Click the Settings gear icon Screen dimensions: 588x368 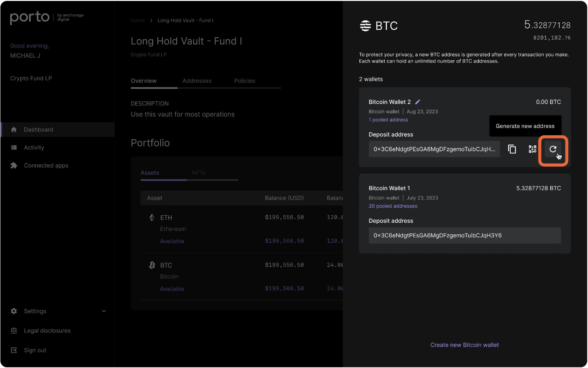(x=14, y=311)
